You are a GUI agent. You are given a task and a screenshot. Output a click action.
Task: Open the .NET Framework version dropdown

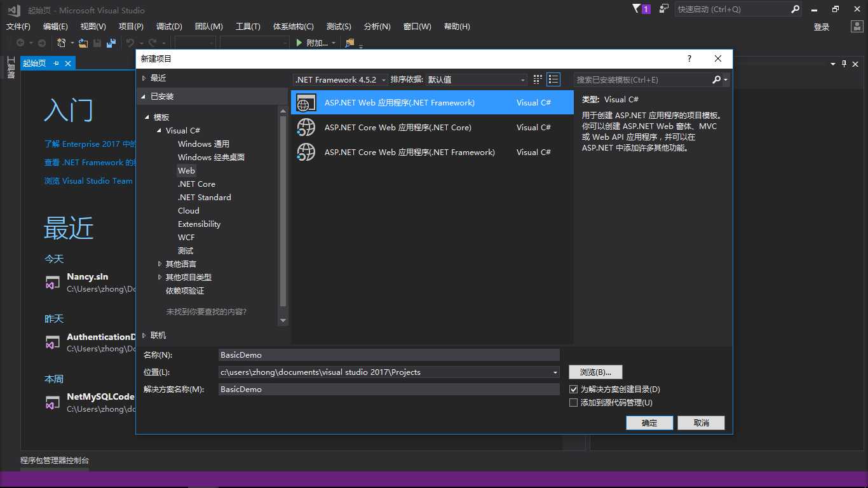click(339, 79)
